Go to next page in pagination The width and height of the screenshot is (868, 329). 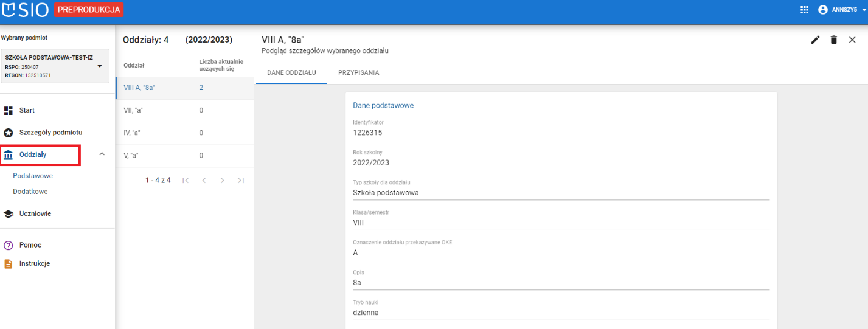223,181
